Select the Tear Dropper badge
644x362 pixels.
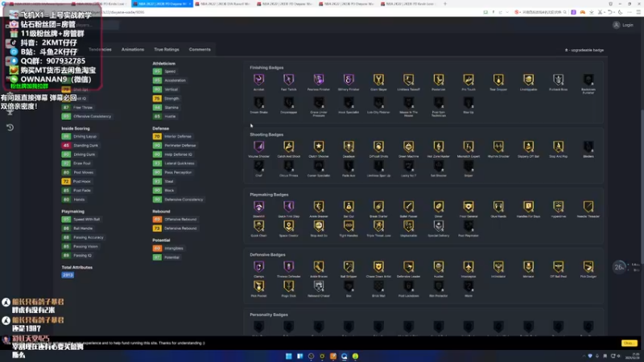point(498,79)
